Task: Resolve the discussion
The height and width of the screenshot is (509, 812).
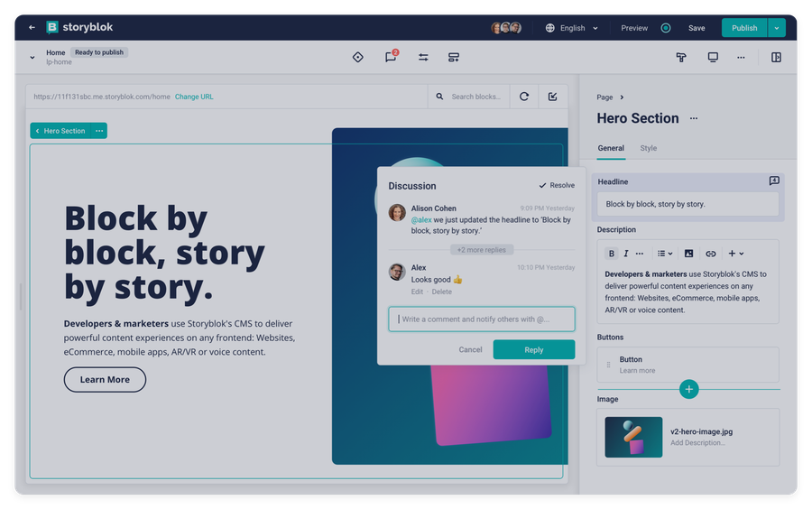Action: pyautogui.click(x=557, y=185)
